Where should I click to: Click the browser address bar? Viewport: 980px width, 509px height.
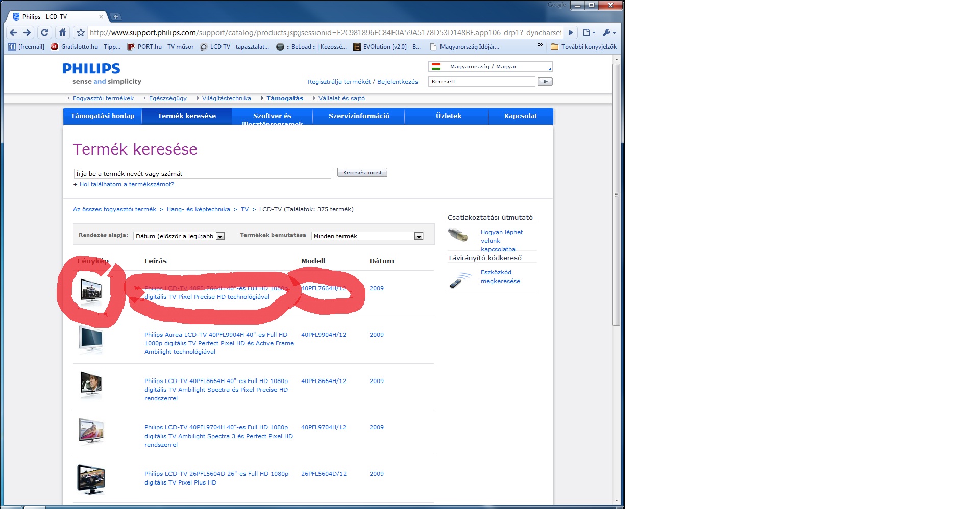click(325, 33)
